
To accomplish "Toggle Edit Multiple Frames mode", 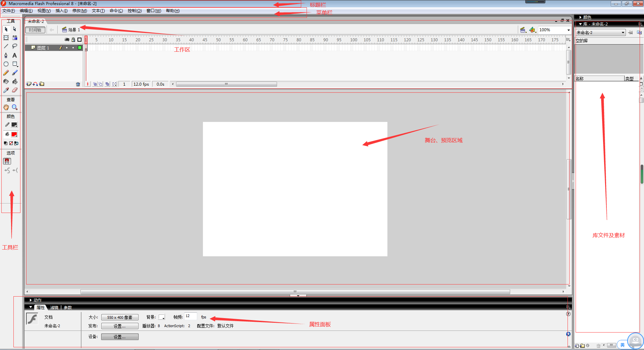I will 107,84.
